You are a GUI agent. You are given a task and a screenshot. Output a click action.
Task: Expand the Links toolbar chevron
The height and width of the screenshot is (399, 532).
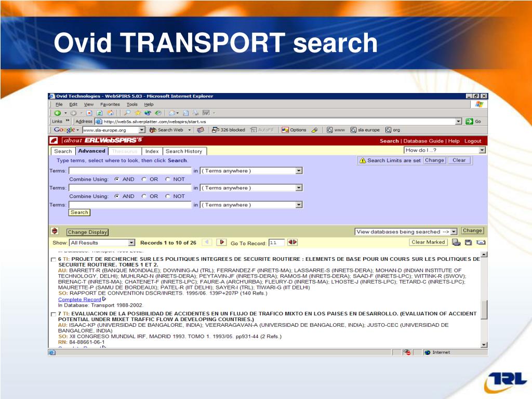pyautogui.click(x=67, y=121)
